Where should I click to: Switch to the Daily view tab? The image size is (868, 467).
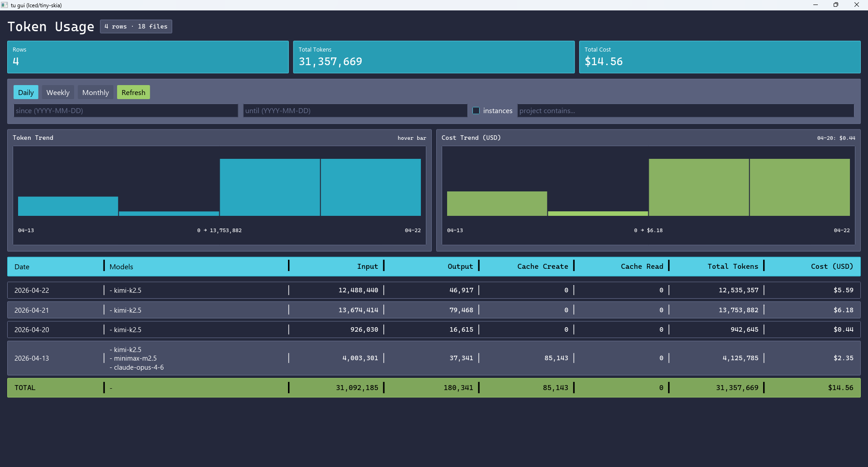26,92
